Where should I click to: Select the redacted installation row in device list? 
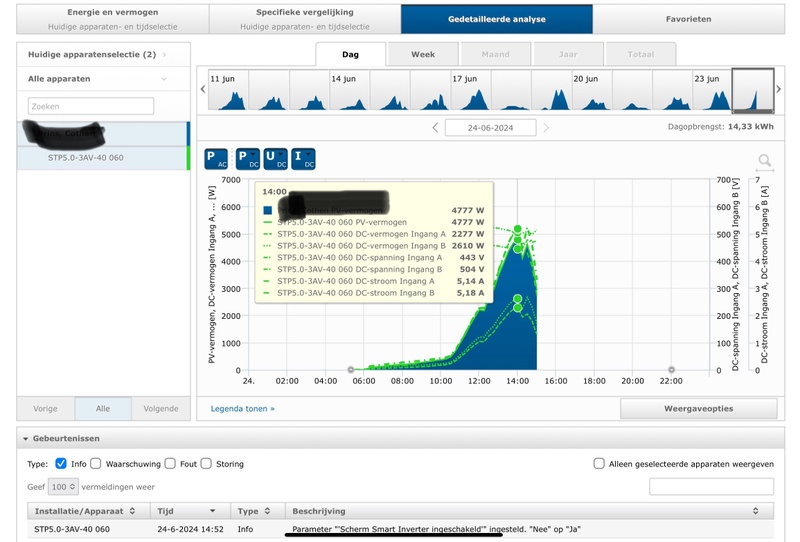click(104, 134)
